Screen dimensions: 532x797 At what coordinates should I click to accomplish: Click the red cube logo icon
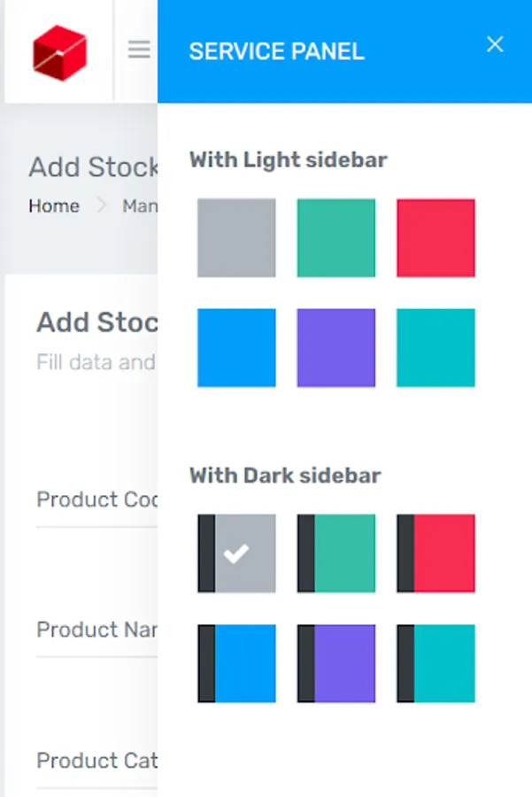tap(59, 51)
